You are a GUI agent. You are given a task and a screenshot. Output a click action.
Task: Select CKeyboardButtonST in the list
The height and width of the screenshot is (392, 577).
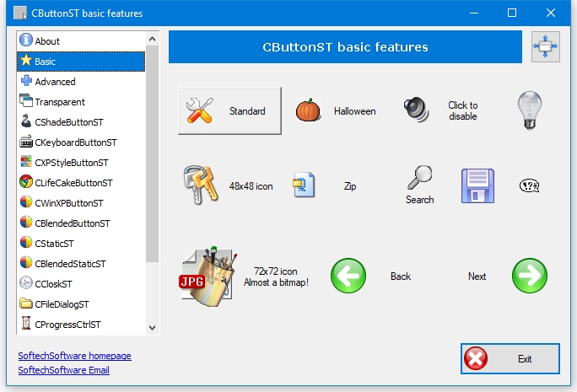81,142
